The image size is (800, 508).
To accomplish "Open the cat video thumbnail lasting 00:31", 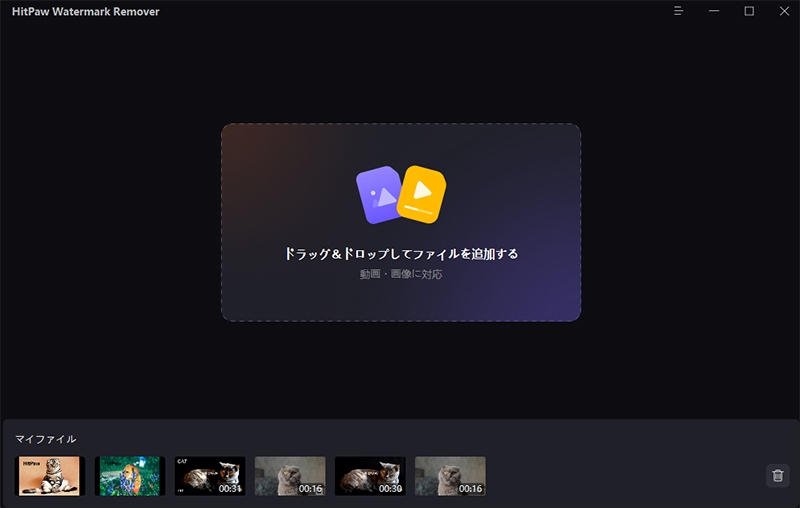I will point(210,476).
